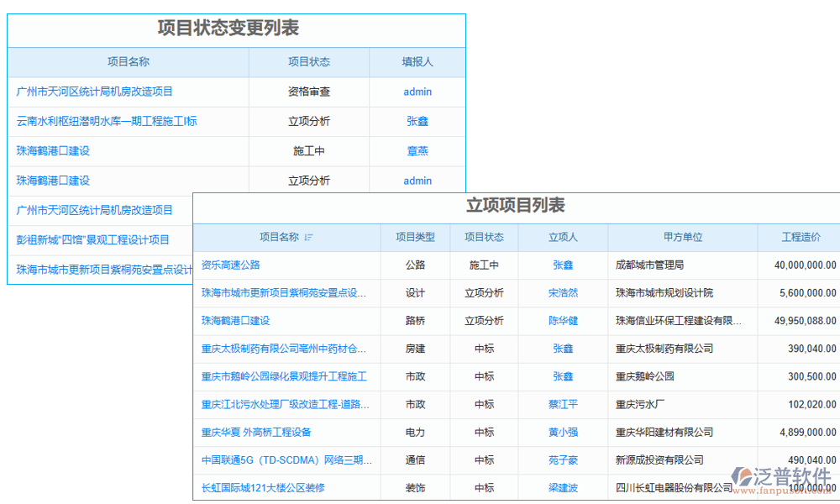Open 广州市天河区统计局机房改造项目 link

click(x=95, y=92)
